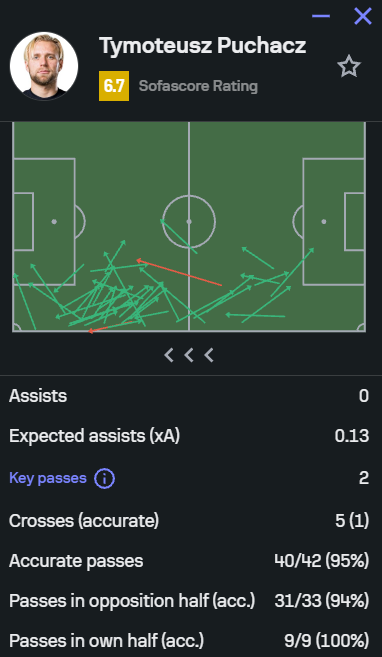Select the Accurate passes stat row
382x657 pixels.
click(x=189, y=561)
